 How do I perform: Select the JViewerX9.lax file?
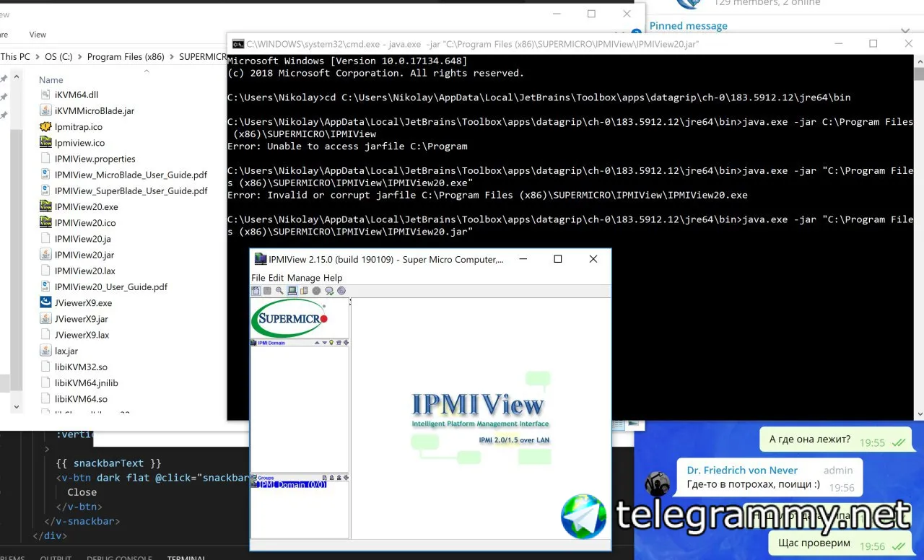[x=82, y=335]
